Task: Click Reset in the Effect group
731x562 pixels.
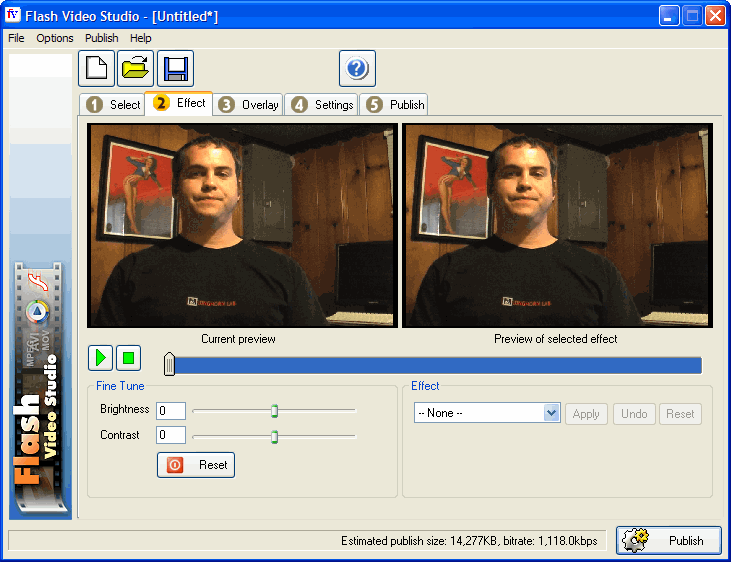Action: 680,414
